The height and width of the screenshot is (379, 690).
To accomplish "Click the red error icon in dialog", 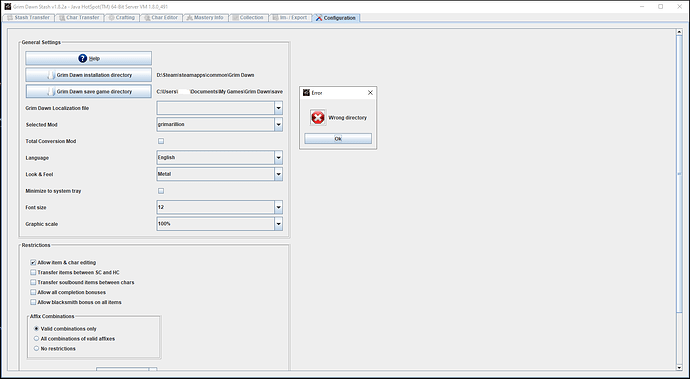I will tap(318, 118).
